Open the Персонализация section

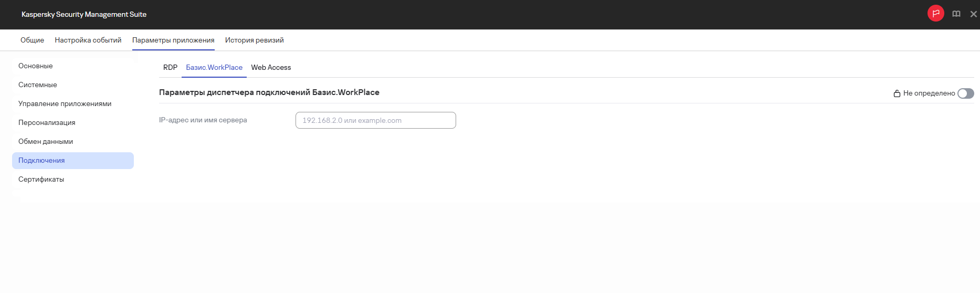[47, 122]
